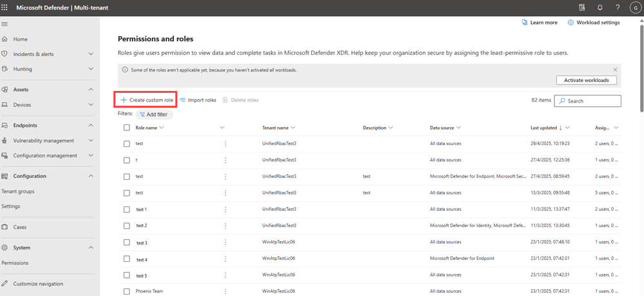Open more options for role 't'
This screenshot has width=644, height=296.
[x=225, y=160]
